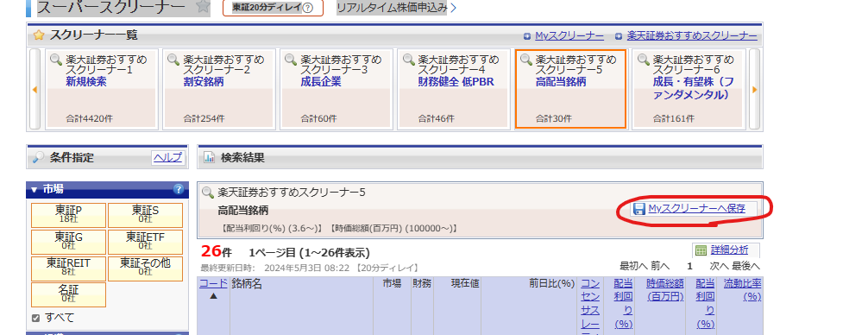The width and height of the screenshot is (868, 335).
Task: Click magnifier icon on 新規検索 card
Action: [56, 60]
